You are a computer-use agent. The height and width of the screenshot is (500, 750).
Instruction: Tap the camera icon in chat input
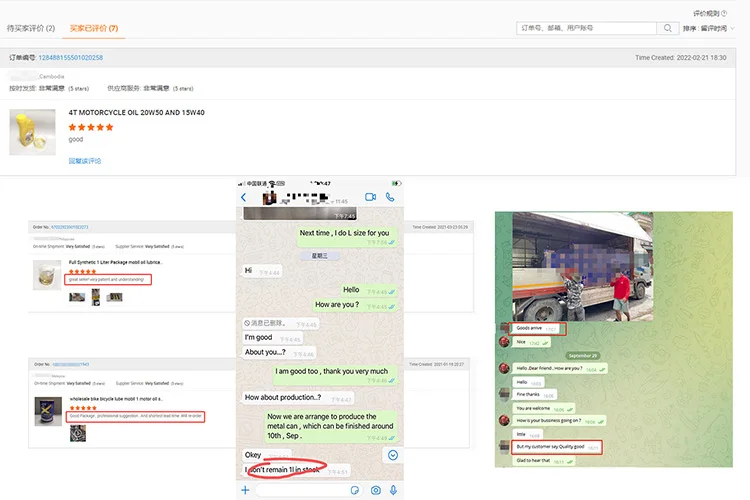pyautogui.click(x=375, y=490)
